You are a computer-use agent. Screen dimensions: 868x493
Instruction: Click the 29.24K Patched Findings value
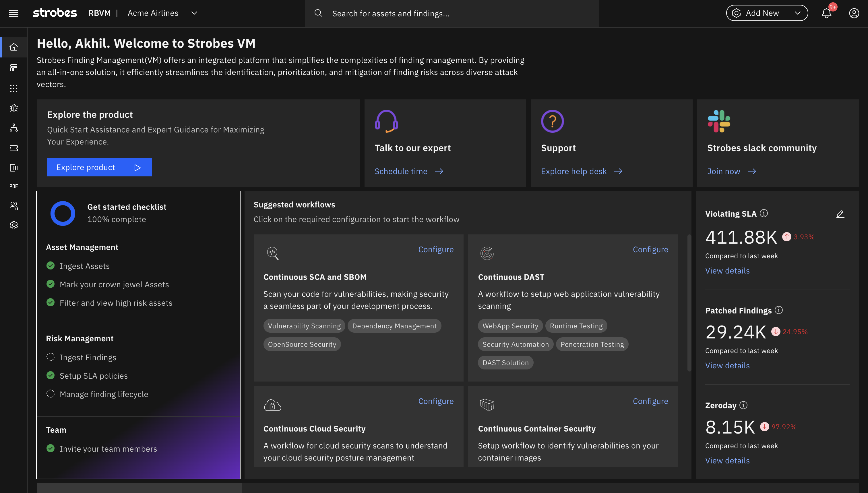(x=735, y=332)
